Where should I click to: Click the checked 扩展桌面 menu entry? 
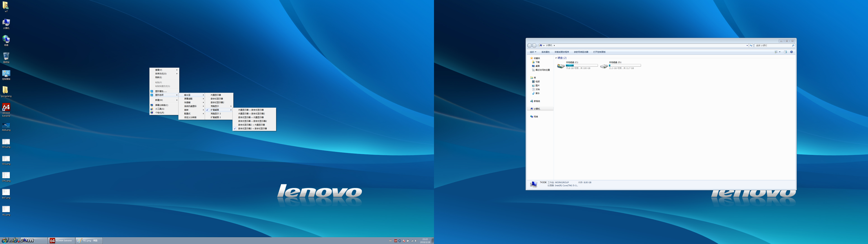click(215, 110)
